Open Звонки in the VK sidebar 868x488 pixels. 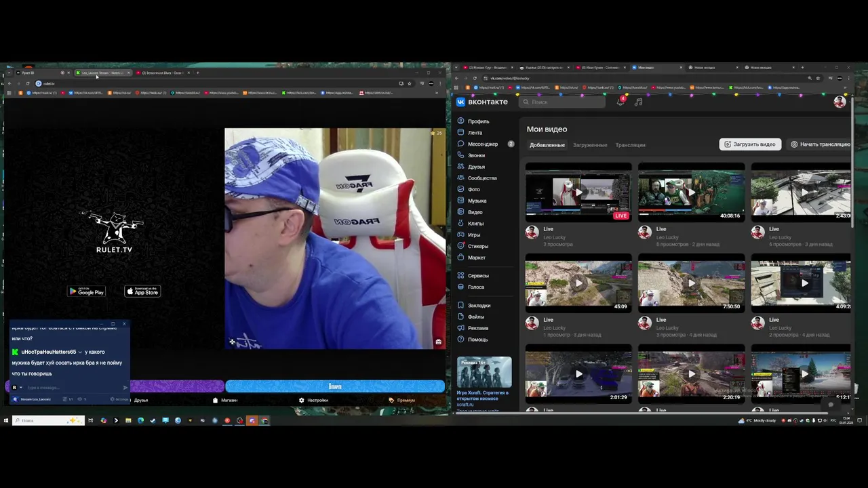point(471,155)
